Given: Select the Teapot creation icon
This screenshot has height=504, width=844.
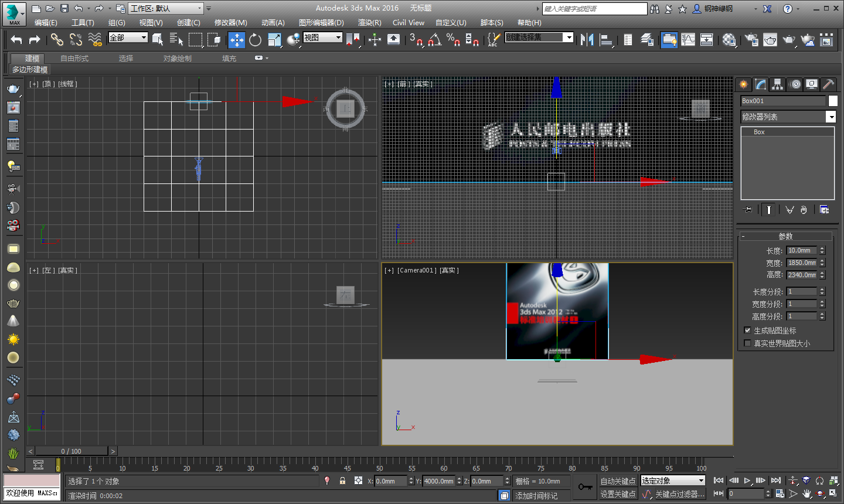Looking at the screenshot, I should coord(13,305).
